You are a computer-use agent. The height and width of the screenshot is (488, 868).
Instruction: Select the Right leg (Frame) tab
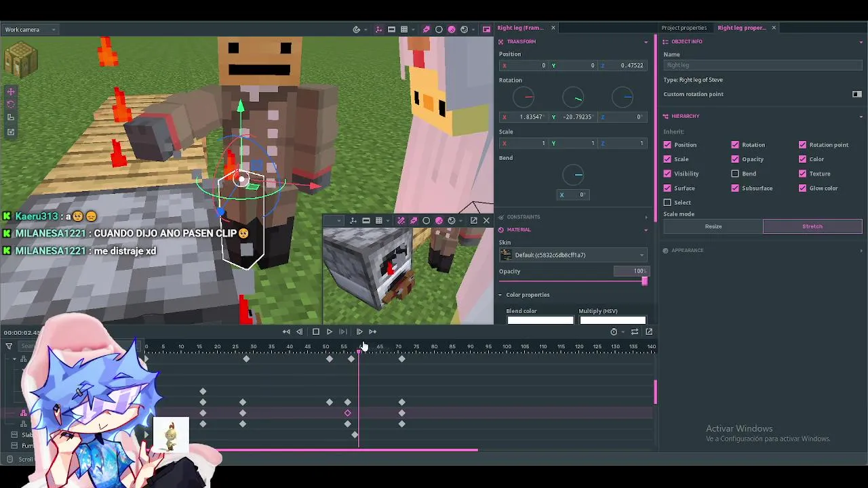point(520,28)
